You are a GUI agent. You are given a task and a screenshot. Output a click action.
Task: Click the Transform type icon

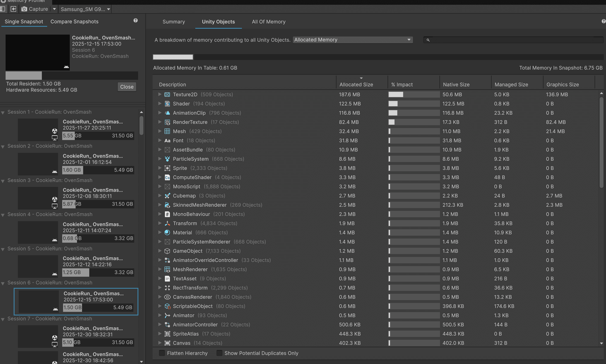coord(167,223)
